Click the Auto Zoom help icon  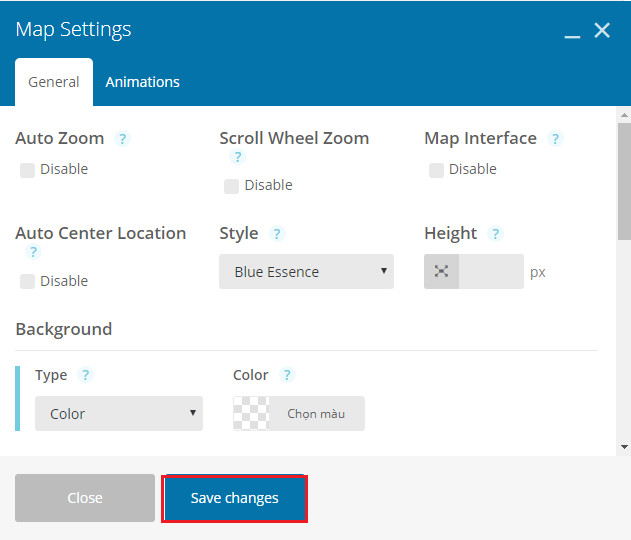122,139
